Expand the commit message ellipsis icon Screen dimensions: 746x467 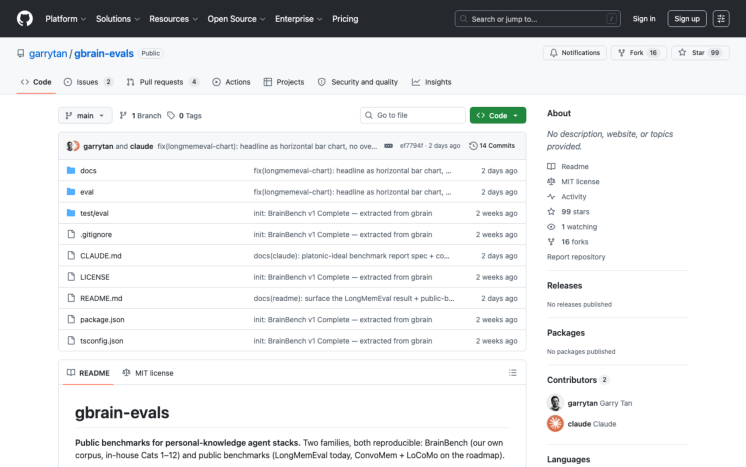coord(388,146)
